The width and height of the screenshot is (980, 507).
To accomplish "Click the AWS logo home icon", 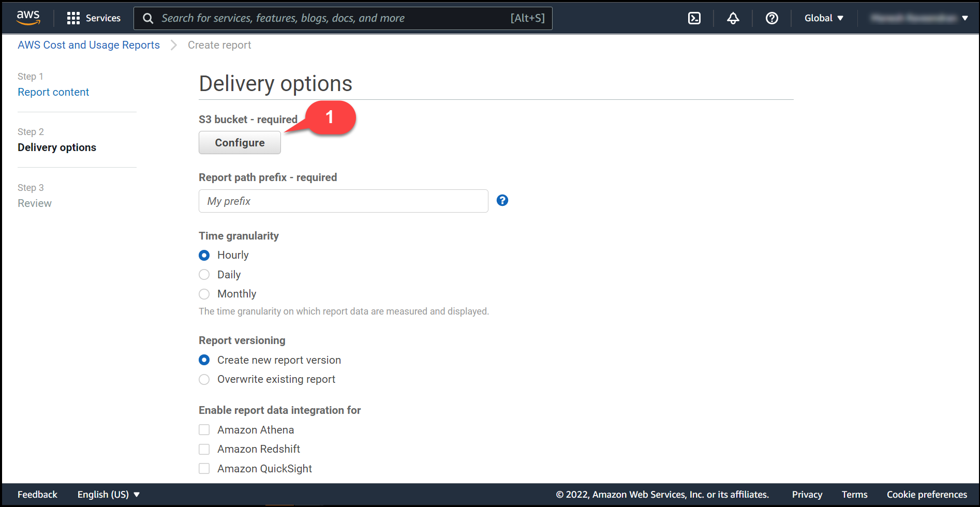I will pyautogui.click(x=28, y=18).
